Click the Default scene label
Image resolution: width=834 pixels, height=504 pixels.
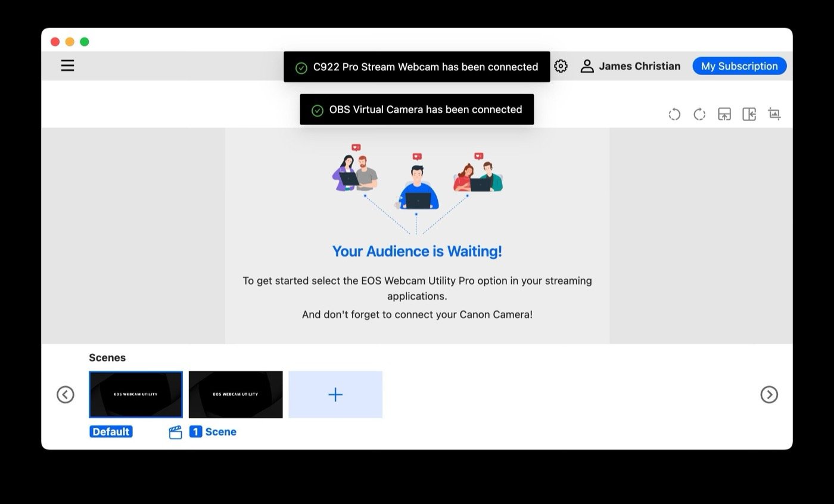tap(111, 432)
